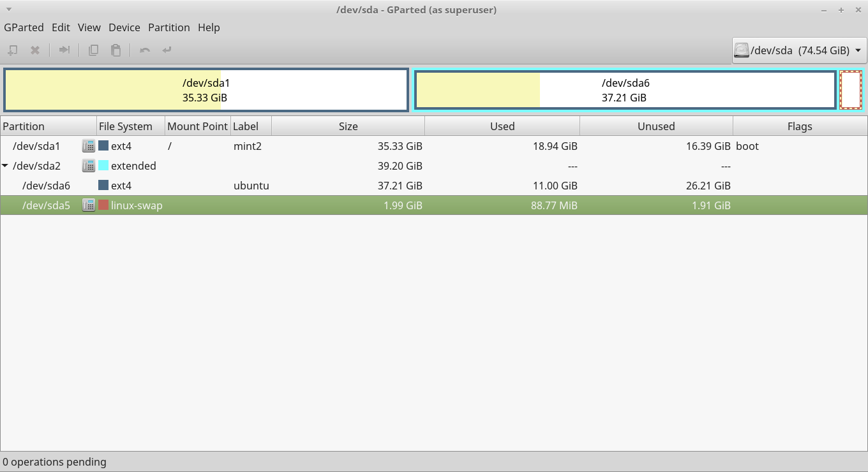This screenshot has height=472, width=868.
Task: Sort by the Partition column header
Action: click(x=49, y=126)
